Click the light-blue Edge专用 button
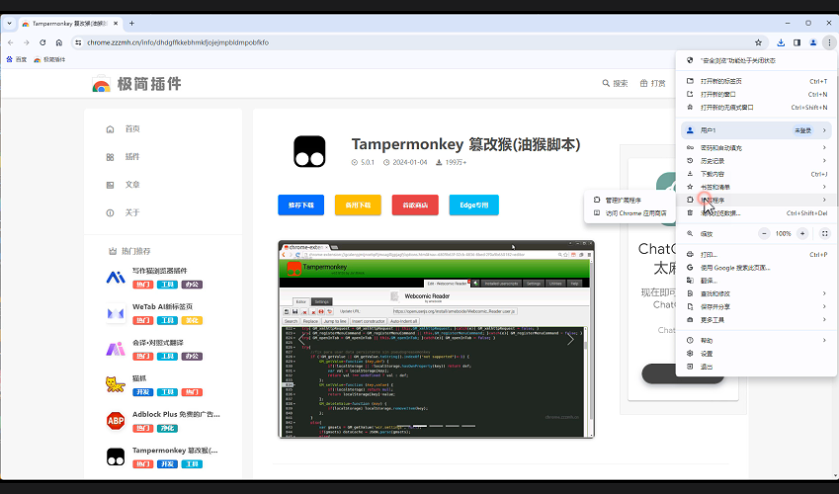Image resolution: width=839 pixels, height=494 pixels. tap(474, 205)
